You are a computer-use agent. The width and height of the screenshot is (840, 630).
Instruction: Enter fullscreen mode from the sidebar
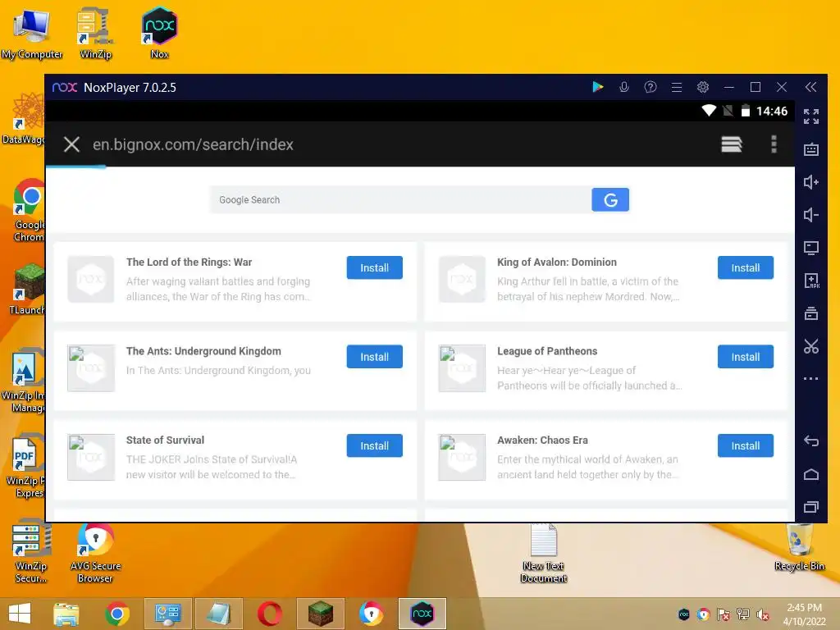811,116
